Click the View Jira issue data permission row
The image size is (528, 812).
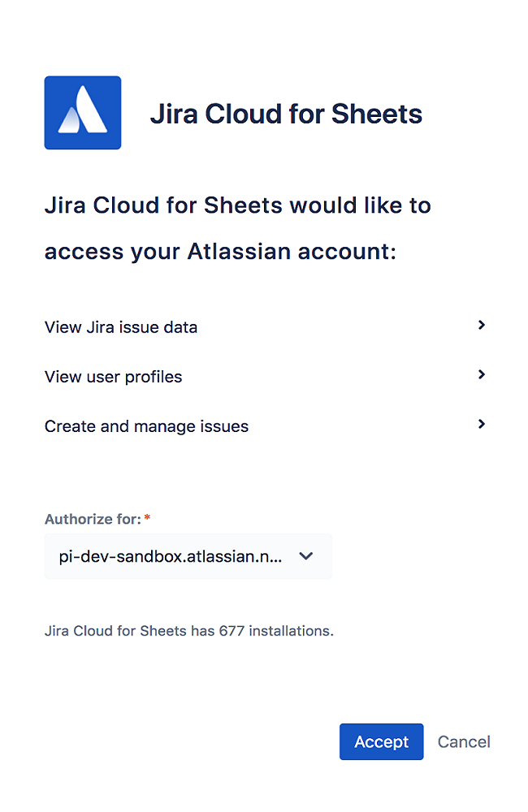(120, 326)
